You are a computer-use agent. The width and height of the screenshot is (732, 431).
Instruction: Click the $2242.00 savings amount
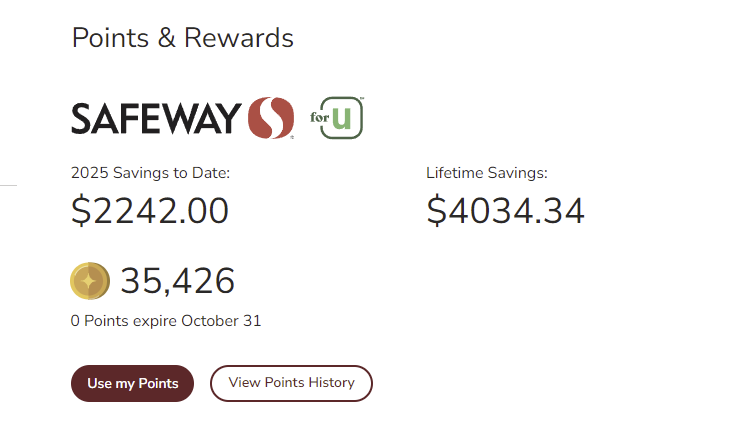tap(150, 211)
